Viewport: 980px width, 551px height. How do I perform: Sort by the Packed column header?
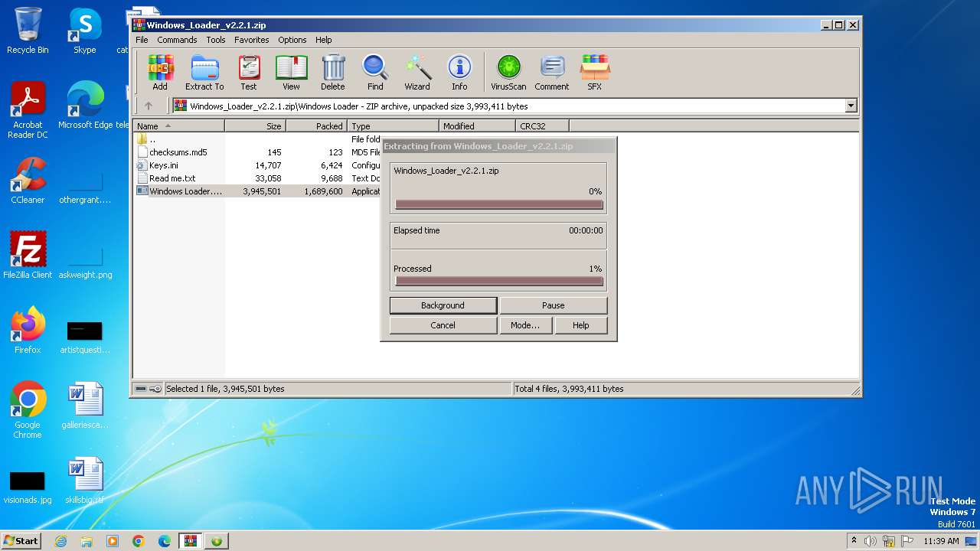pyautogui.click(x=316, y=126)
